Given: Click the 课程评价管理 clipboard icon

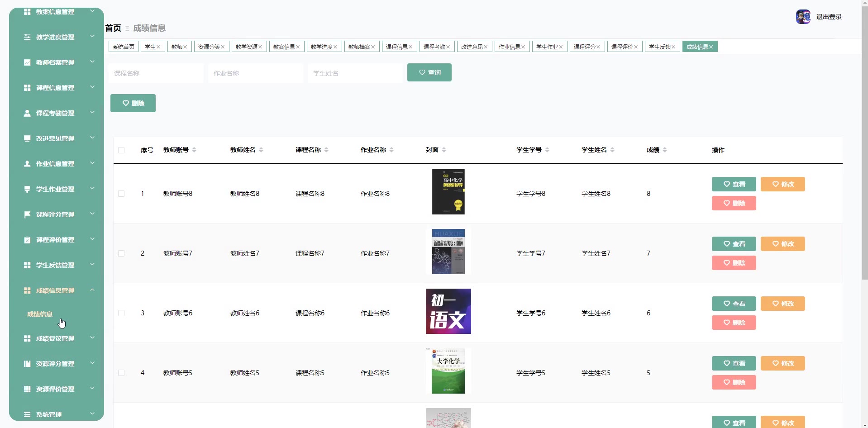Looking at the screenshot, I should pyautogui.click(x=27, y=240).
